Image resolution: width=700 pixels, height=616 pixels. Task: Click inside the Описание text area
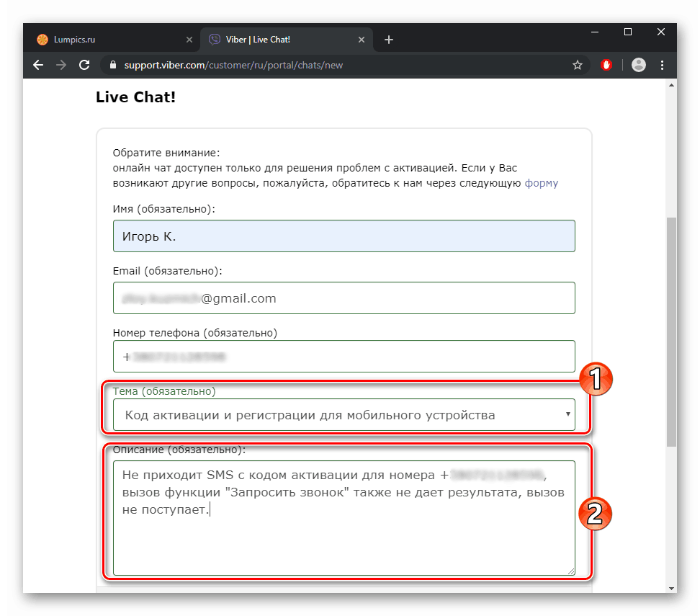[344, 518]
